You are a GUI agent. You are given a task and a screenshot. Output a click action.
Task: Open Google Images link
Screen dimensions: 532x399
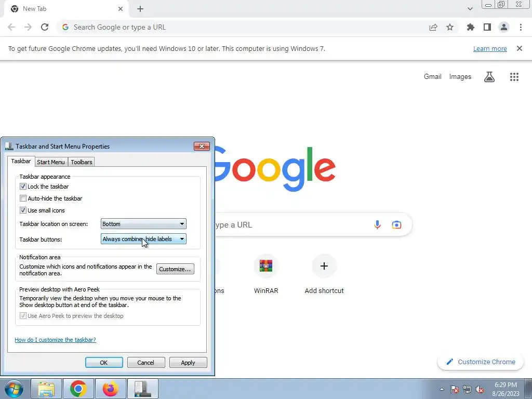click(x=460, y=77)
